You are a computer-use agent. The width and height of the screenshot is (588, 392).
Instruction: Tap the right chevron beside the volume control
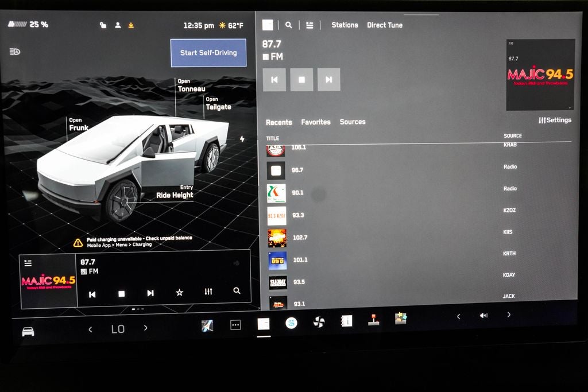[509, 315]
